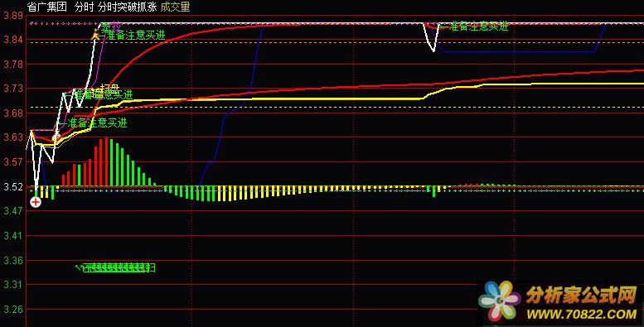This screenshot has height=327, width=644.
Task: Switch to the 分时 view label
Action: [85, 7]
